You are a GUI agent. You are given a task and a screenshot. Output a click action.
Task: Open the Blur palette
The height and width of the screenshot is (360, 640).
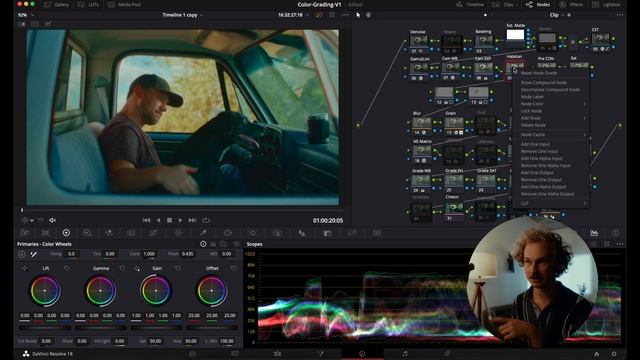(302, 233)
